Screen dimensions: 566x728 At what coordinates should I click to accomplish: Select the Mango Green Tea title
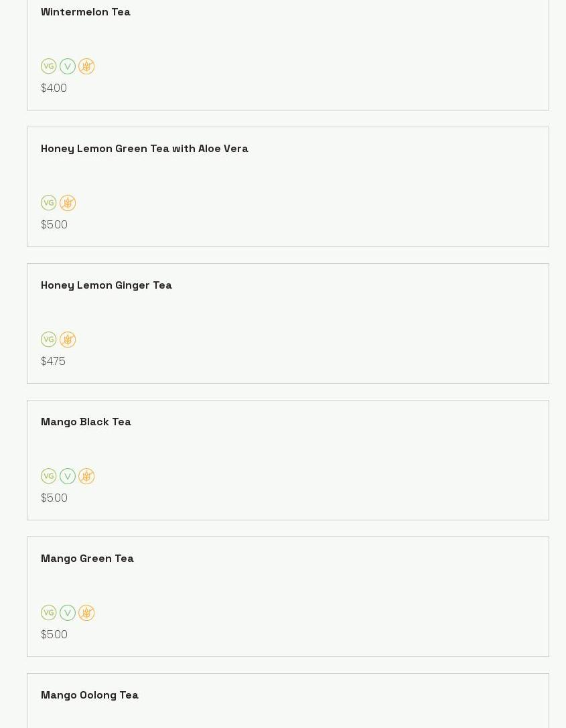pos(87,558)
